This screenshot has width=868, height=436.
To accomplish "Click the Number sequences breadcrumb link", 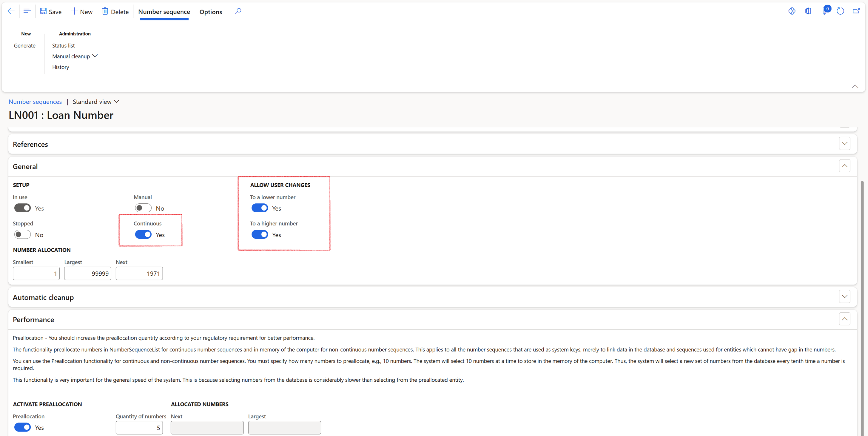I will [35, 102].
